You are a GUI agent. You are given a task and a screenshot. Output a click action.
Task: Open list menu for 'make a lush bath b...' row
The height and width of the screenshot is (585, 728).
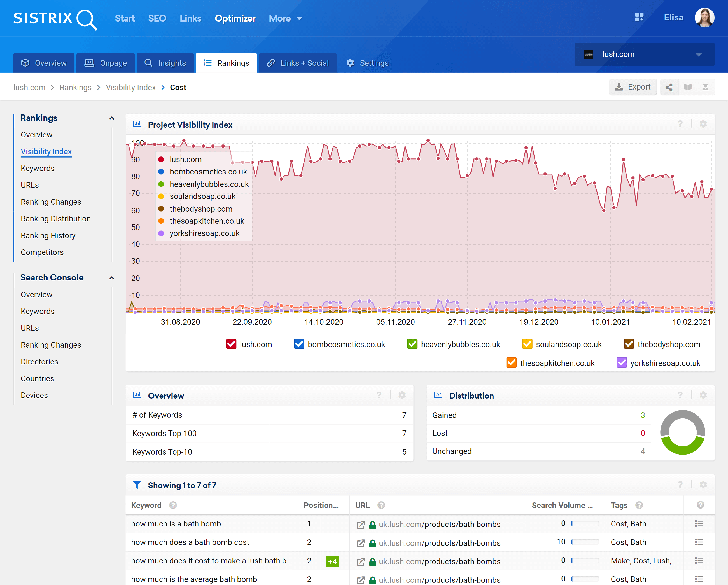(x=699, y=561)
